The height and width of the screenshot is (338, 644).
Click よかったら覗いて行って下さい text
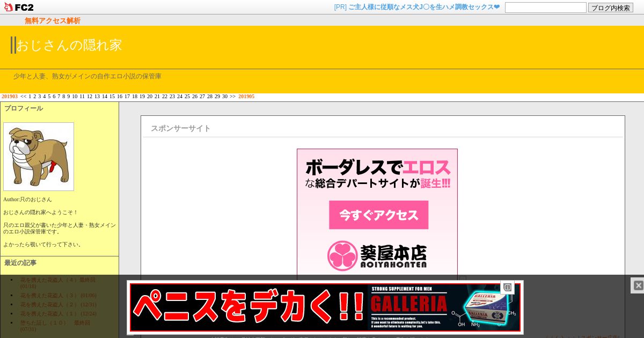43,245
